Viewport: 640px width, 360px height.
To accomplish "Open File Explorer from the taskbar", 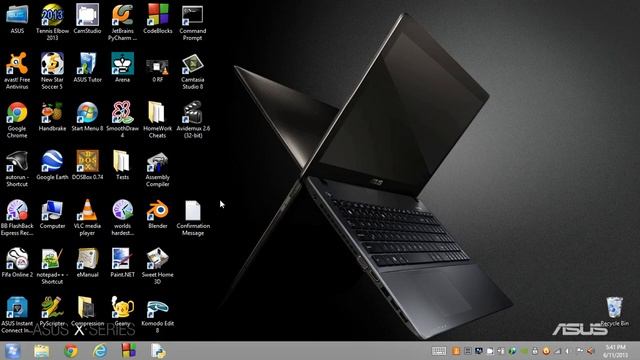I will (x=41, y=351).
